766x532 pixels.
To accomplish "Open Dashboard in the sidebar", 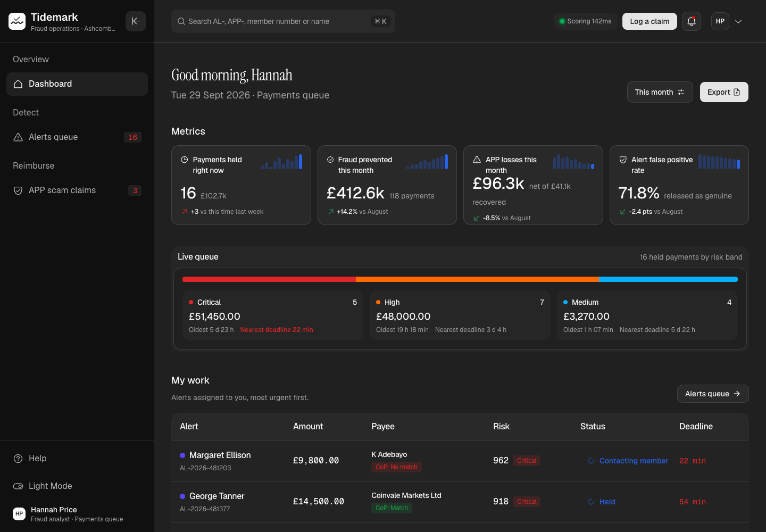I will pyautogui.click(x=77, y=84).
